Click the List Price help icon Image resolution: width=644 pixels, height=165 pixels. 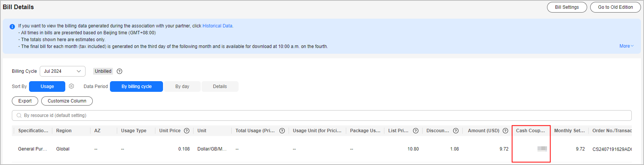click(x=416, y=131)
